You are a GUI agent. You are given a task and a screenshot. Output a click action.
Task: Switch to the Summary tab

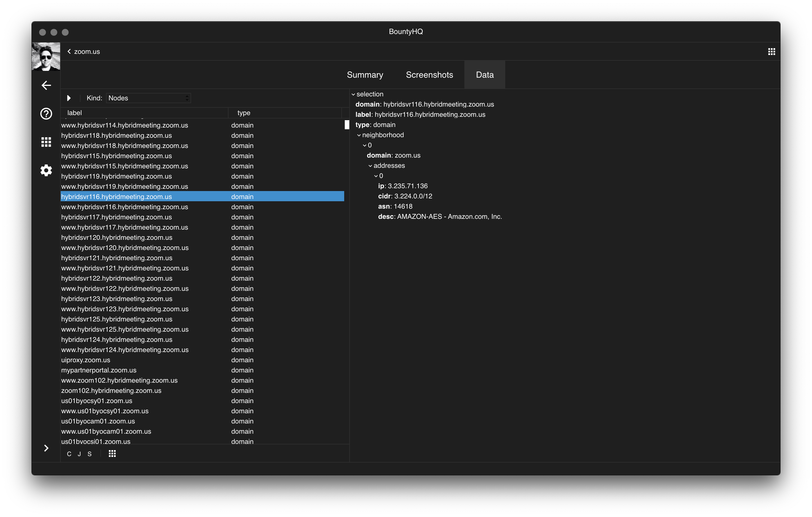coord(365,75)
